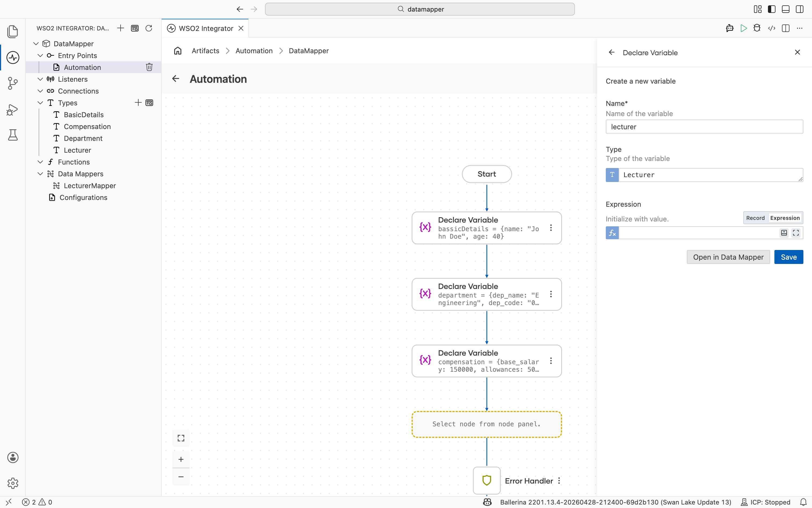
Task: Click the plus icon in integrator panel header
Action: click(121, 28)
